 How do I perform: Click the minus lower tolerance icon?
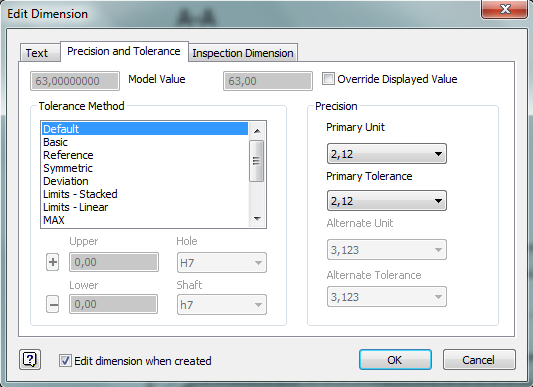53,304
